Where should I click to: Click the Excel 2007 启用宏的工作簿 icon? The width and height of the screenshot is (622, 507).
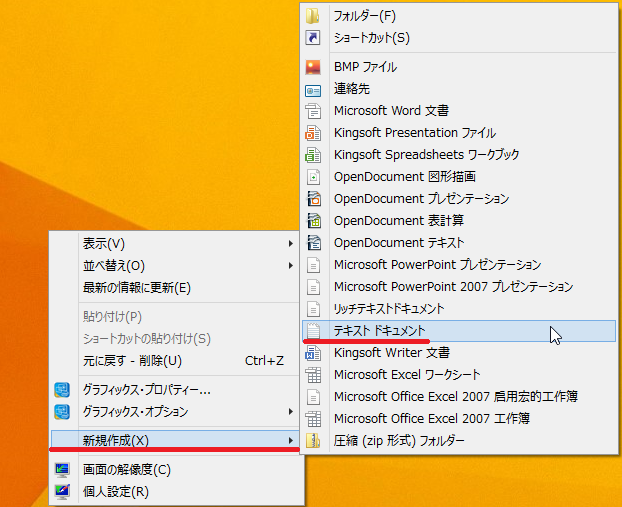click(x=313, y=397)
